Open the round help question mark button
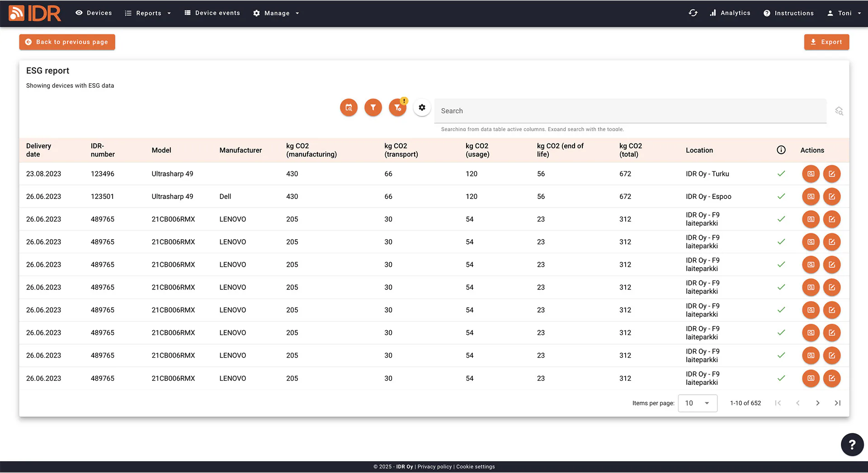Viewport: 868px width, 473px height. (x=852, y=445)
